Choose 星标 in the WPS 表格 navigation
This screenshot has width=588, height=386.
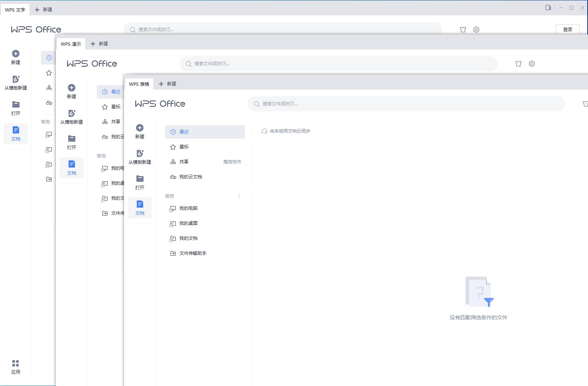(x=184, y=147)
